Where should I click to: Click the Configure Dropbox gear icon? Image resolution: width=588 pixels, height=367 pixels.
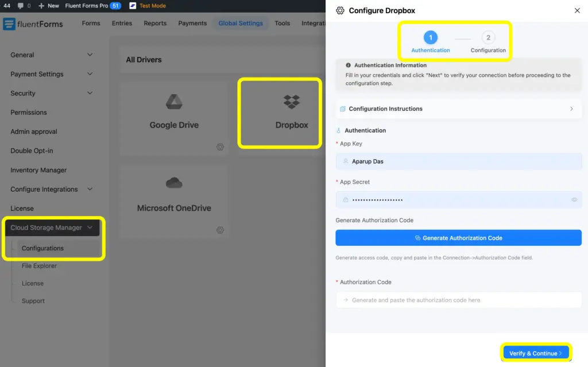(x=340, y=10)
